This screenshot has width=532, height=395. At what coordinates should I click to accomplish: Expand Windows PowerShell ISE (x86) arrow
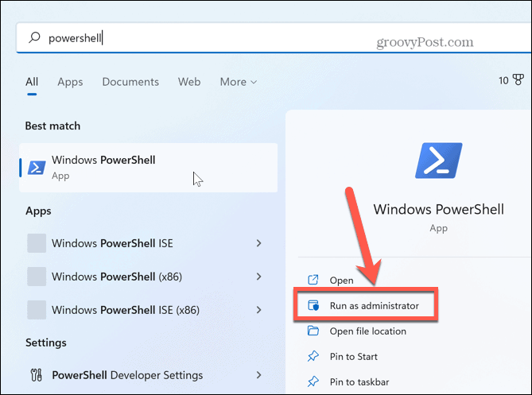pos(258,311)
